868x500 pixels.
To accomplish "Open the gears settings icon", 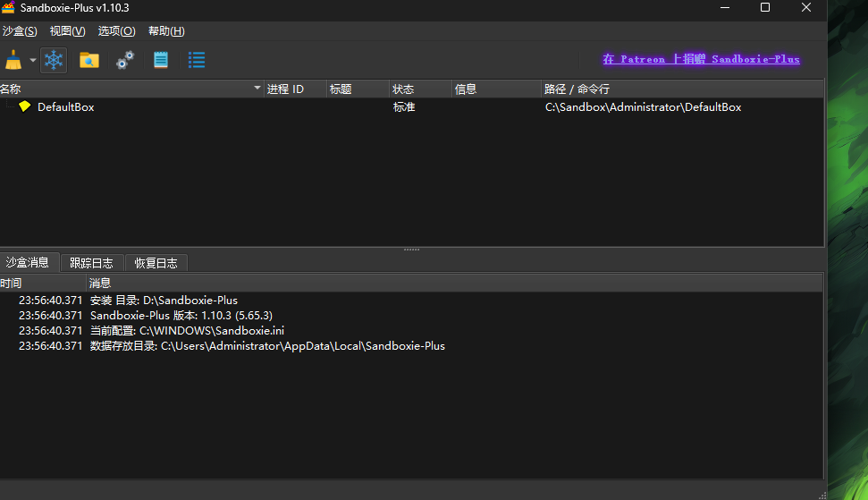I will [125, 60].
